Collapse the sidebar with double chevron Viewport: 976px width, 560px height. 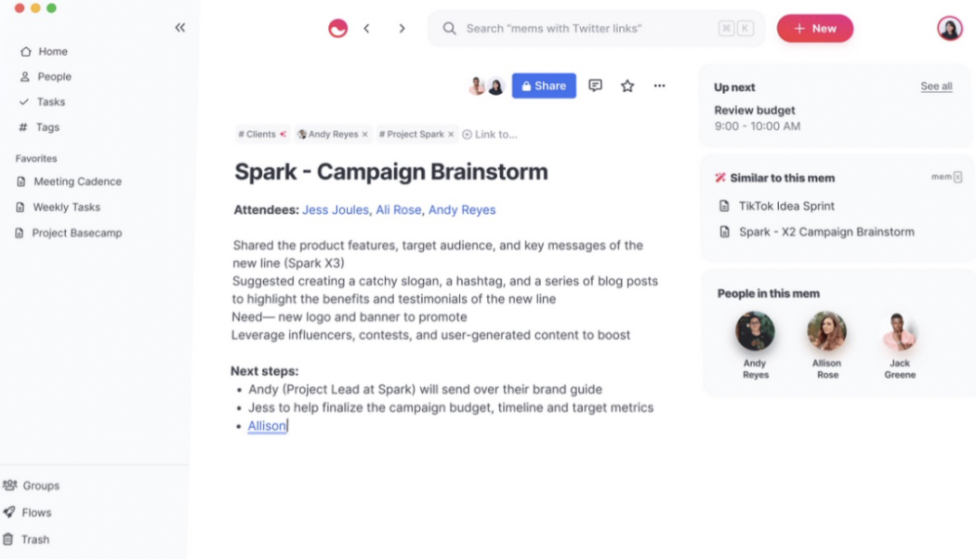point(180,27)
